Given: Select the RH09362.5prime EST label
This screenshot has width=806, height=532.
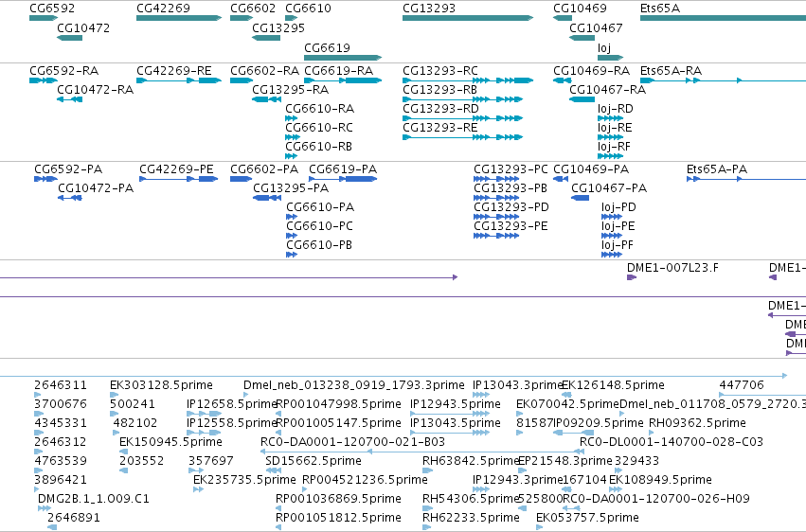Looking at the screenshot, I should (x=697, y=422).
